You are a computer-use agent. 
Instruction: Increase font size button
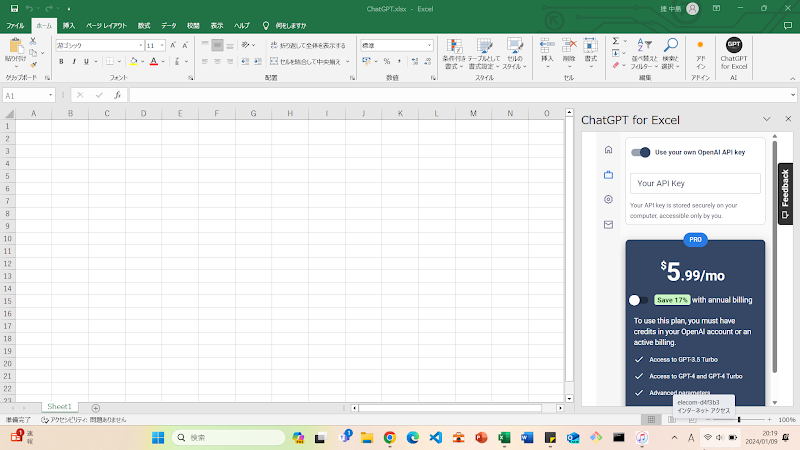click(x=173, y=45)
